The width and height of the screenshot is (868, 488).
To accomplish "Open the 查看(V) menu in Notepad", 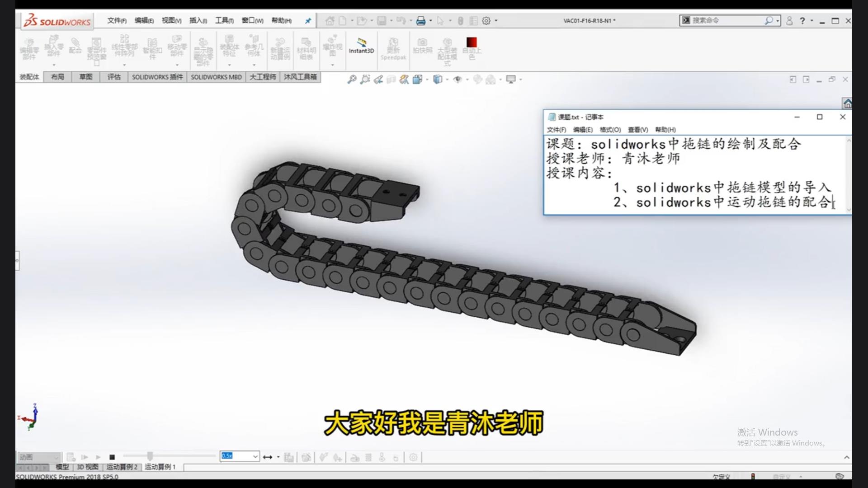I will (x=638, y=130).
